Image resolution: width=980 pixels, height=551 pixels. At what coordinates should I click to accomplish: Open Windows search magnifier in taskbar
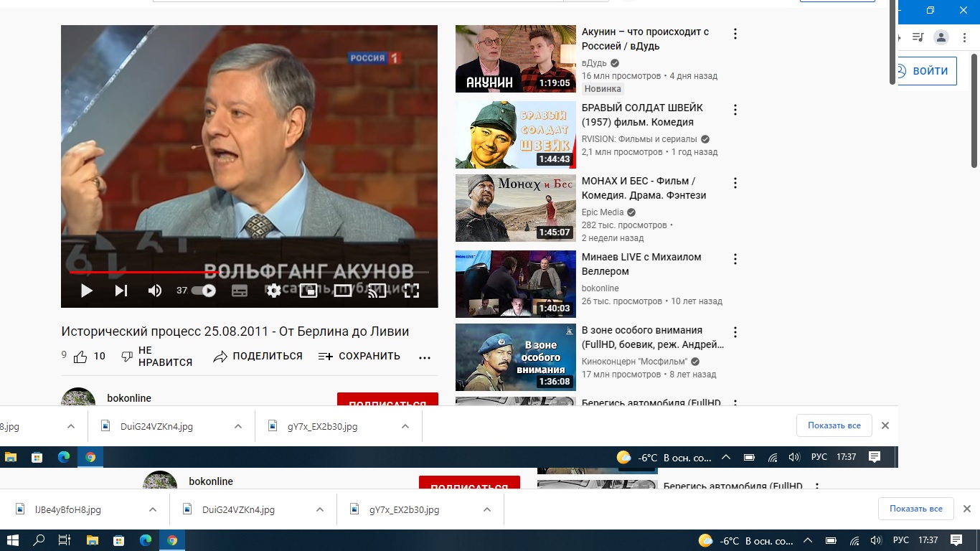click(39, 540)
